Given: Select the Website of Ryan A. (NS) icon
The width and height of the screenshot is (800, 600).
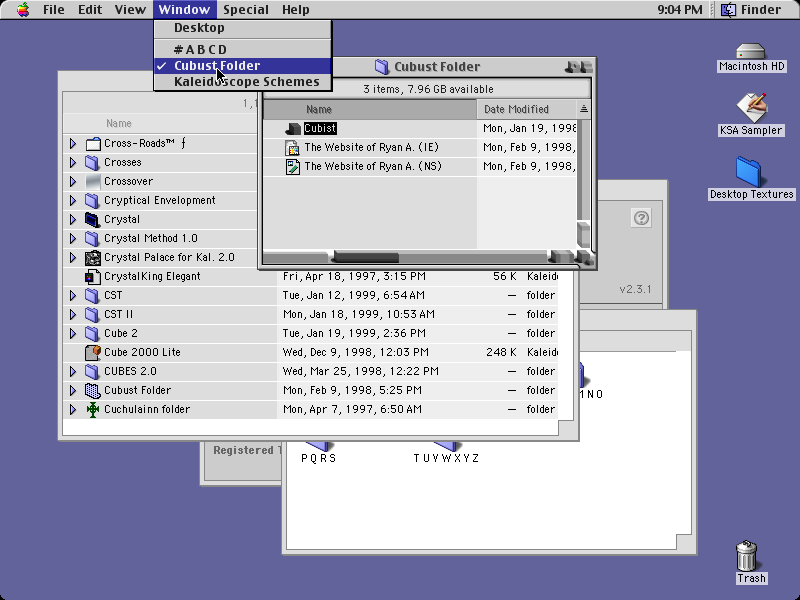Looking at the screenshot, I should [x=292, y=166].
